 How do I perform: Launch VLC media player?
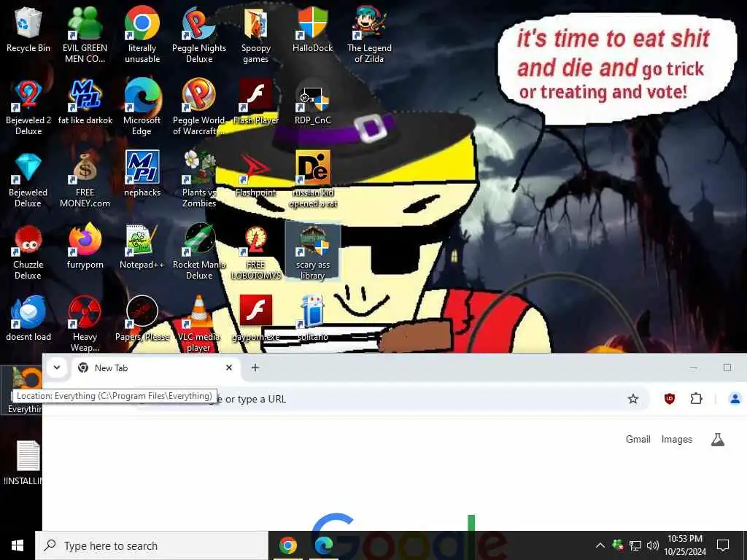coord(198,323)
